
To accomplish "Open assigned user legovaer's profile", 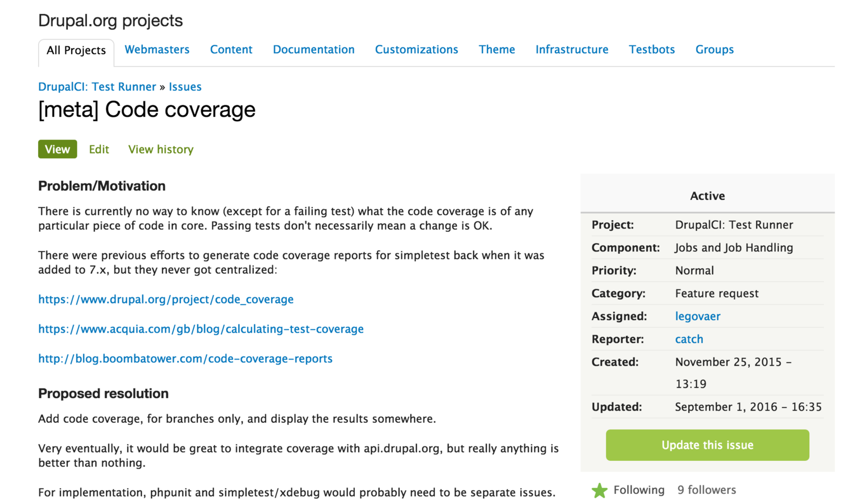I will (698, 316).
